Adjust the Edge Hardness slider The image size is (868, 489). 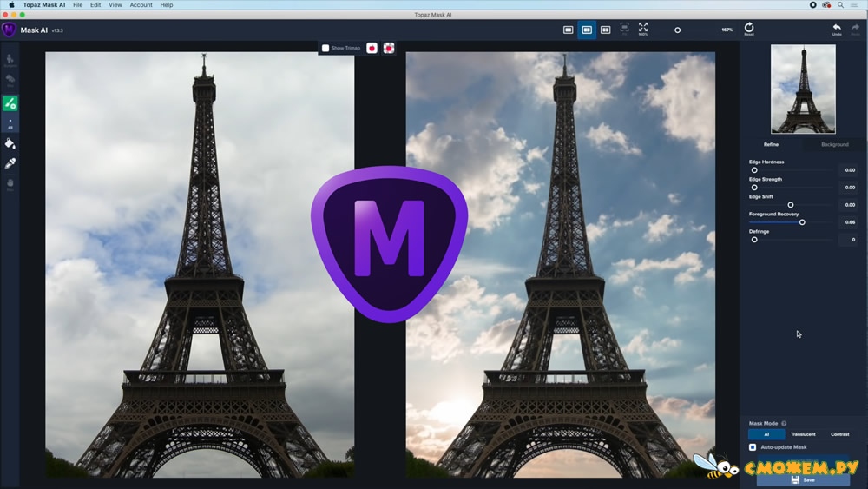(x=792, y=170)
